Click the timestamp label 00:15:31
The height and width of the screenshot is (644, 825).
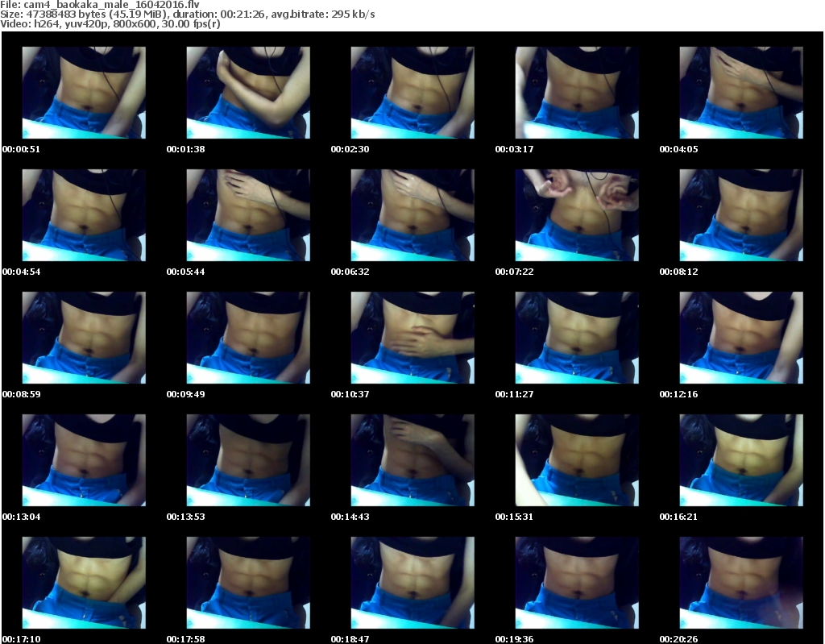point(514,517)
